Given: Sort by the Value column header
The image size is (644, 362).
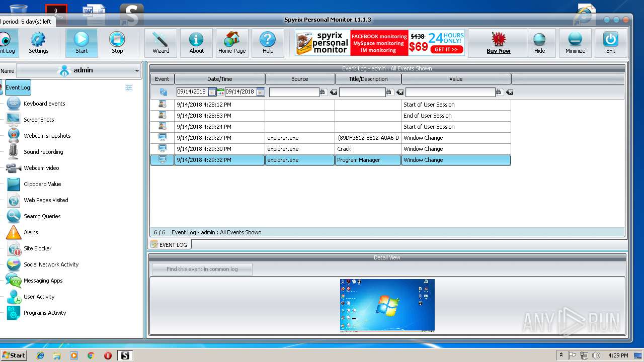Looking at the screenshot, I should point(456,79).
